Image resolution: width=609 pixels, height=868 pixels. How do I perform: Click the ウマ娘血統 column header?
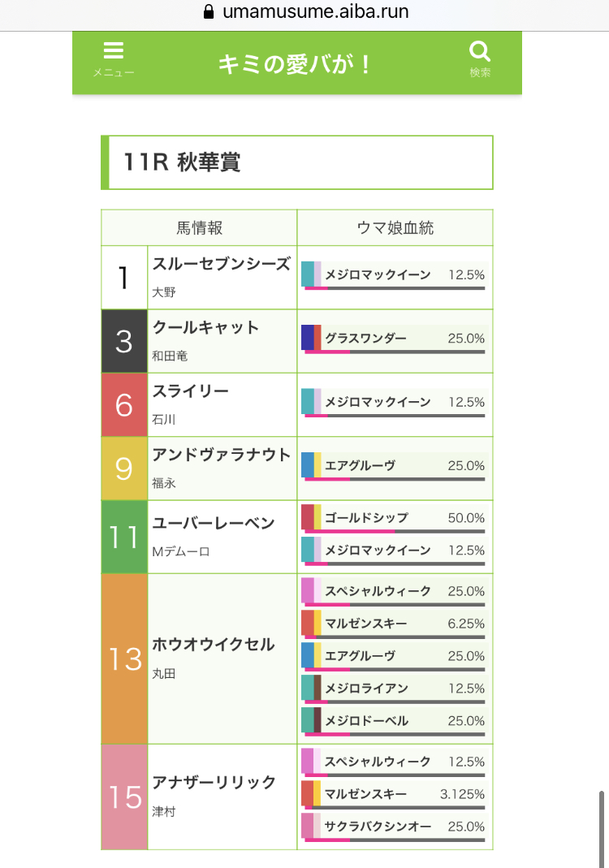[395, 228]
